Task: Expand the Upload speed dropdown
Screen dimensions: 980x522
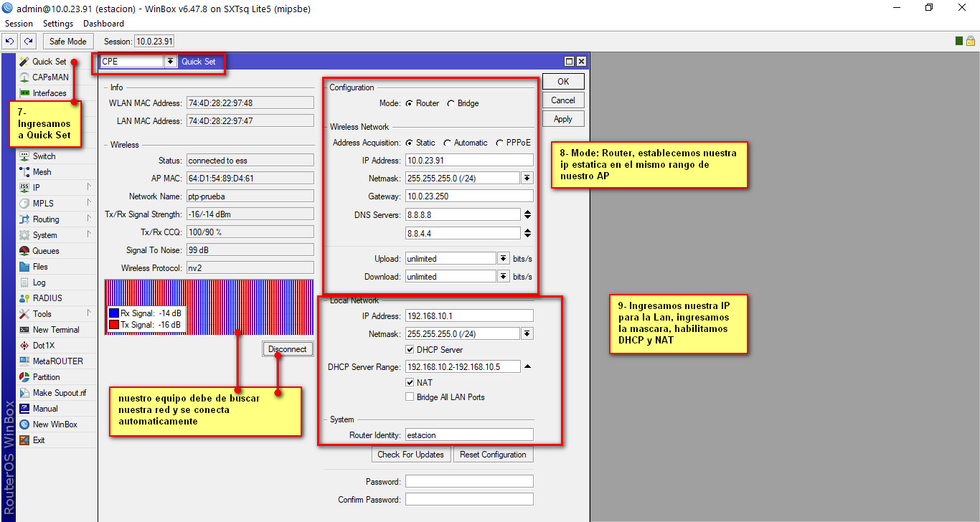Action: tap(503, 259)
